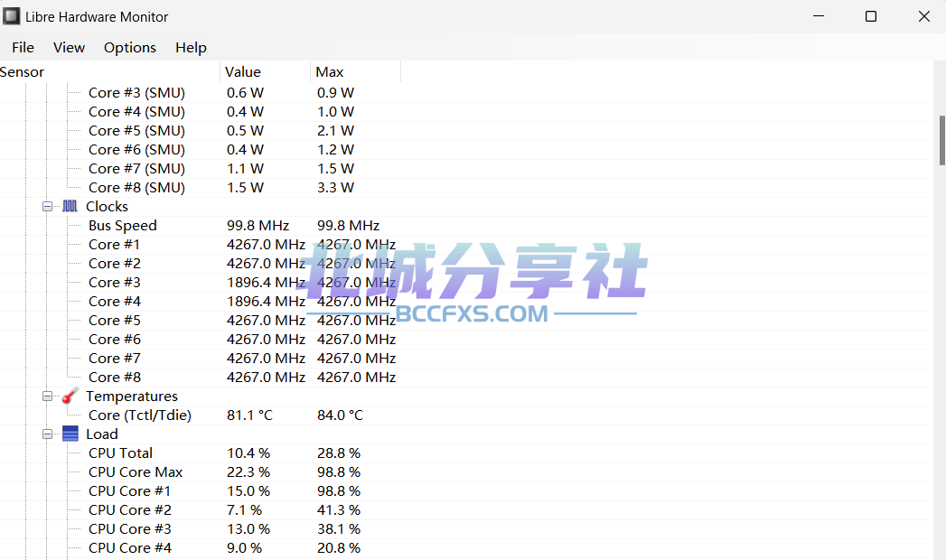This screenshot has width=946, height=560.
Task: Open the Help menu
Action: tap(191, 48)
